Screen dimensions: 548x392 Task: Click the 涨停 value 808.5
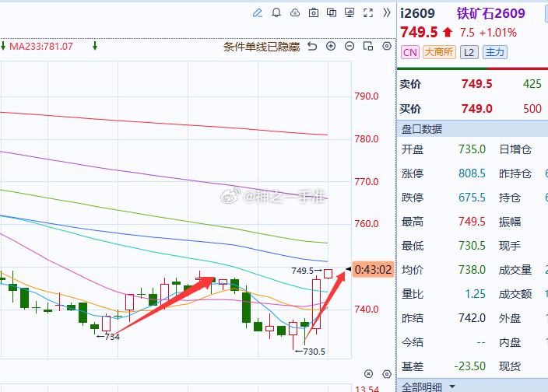(x=472, y=173)
